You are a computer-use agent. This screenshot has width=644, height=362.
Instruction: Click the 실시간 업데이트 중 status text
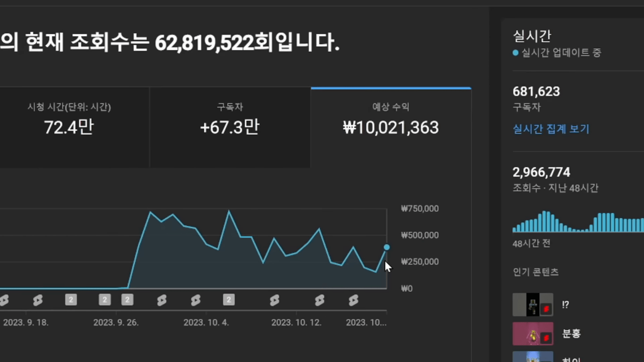561,53
